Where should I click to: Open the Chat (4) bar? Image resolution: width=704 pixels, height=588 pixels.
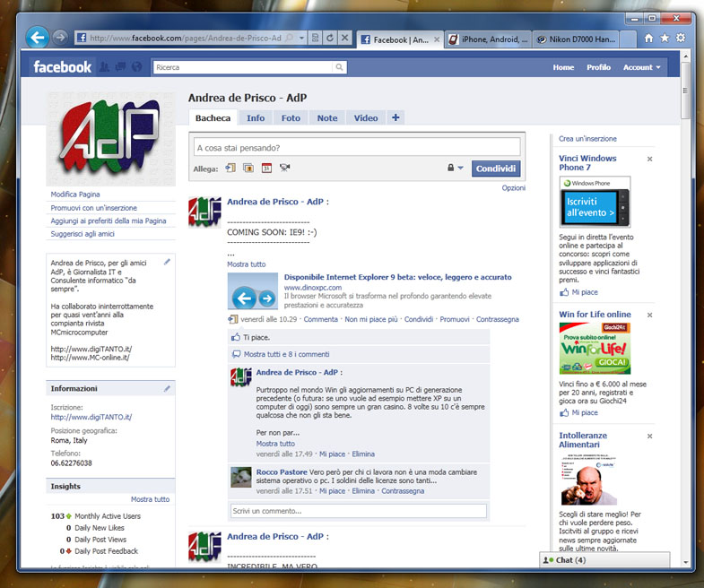604,560
